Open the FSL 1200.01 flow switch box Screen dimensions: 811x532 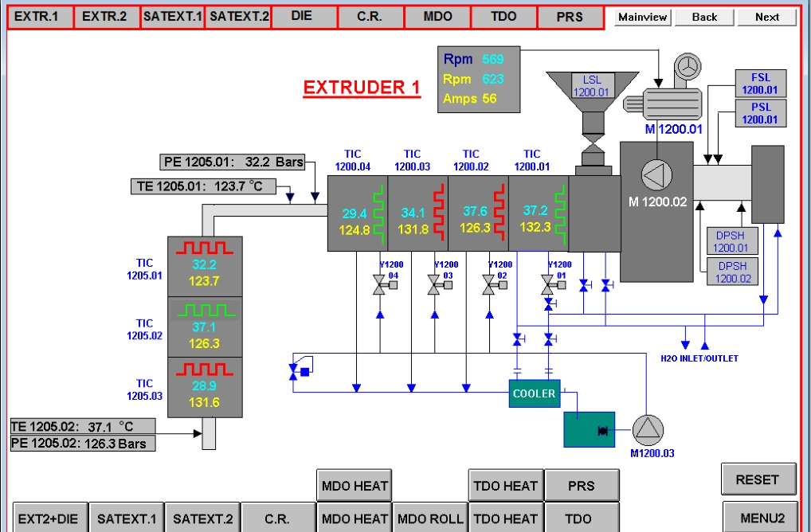click(x=759, y=84)
